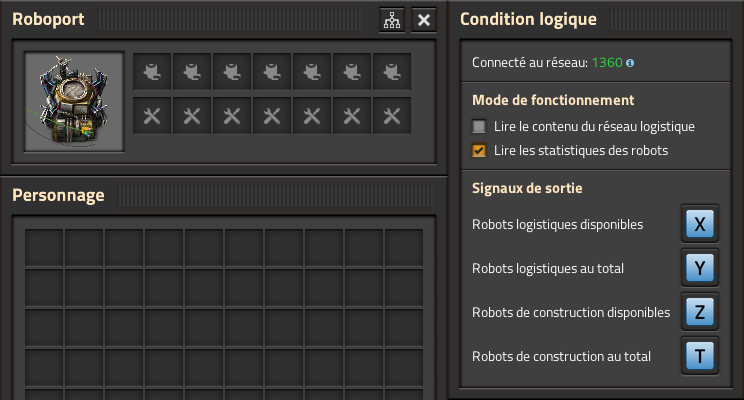This screenshot has height=400, width=744.
Task: Uncheck Lire les statistiques des robots
Action: (479, 150)
